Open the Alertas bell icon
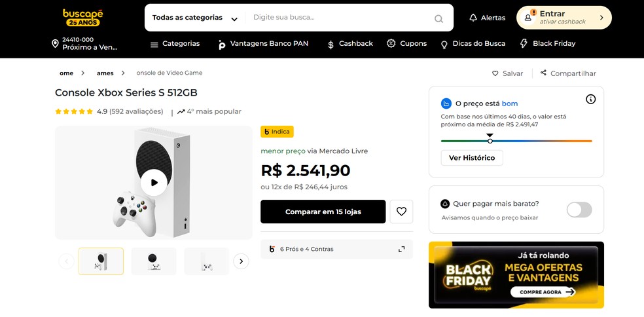 [x=473, y=18]
